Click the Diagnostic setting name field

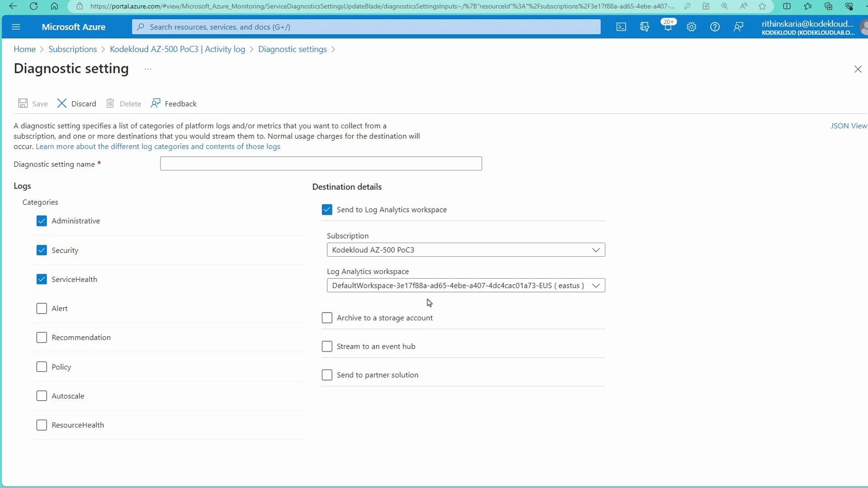point(321,164)
